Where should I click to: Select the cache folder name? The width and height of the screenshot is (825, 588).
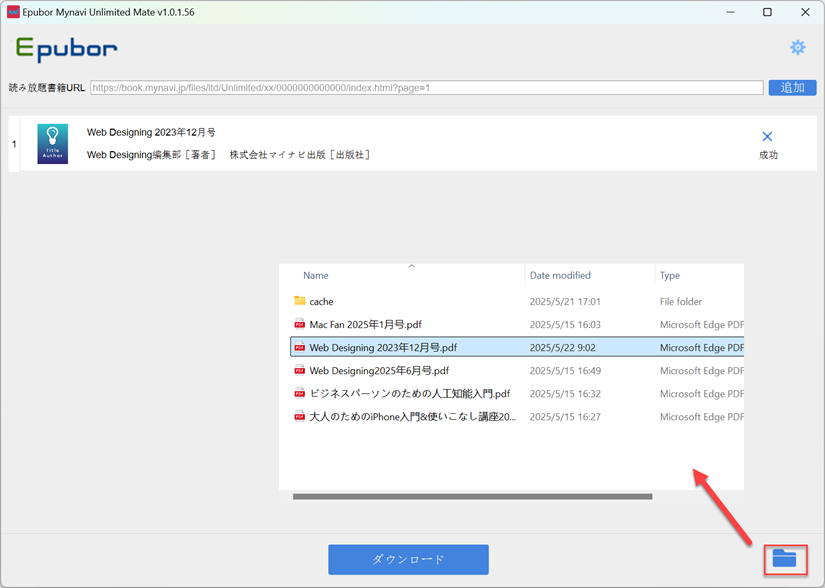[321, 301]
